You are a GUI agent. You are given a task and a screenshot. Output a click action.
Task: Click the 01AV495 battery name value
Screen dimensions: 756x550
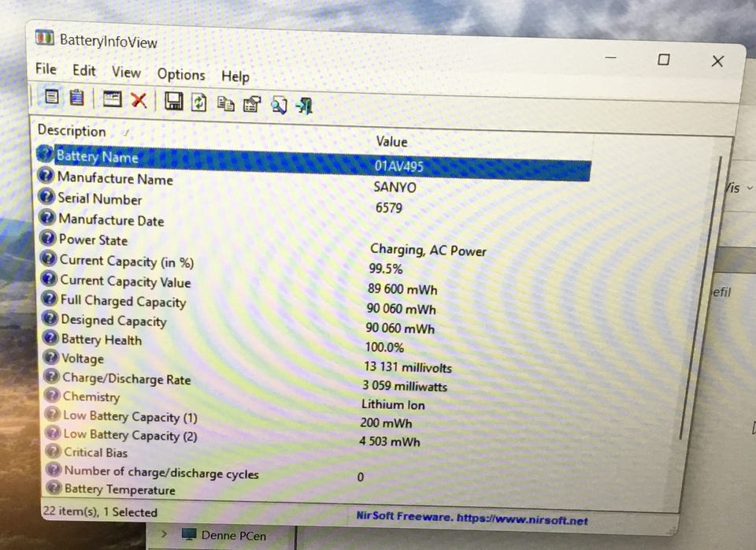(398, 166)
